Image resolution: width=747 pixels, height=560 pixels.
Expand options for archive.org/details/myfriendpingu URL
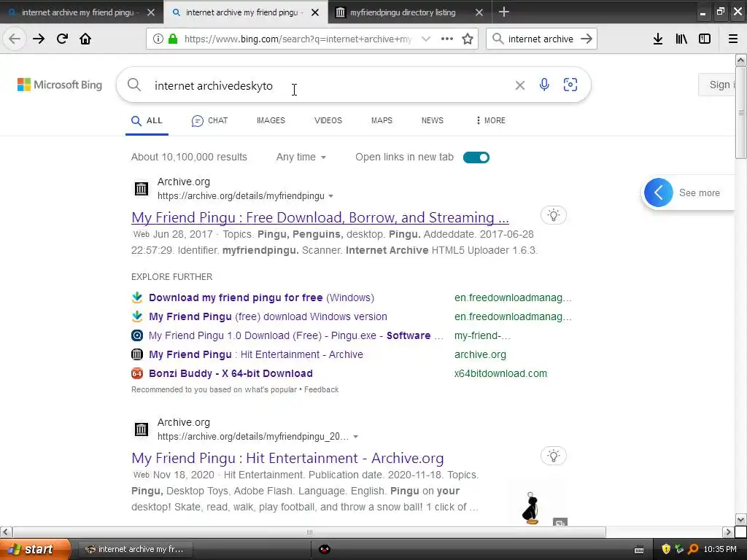pyautogui.click(x=331, y=196)
